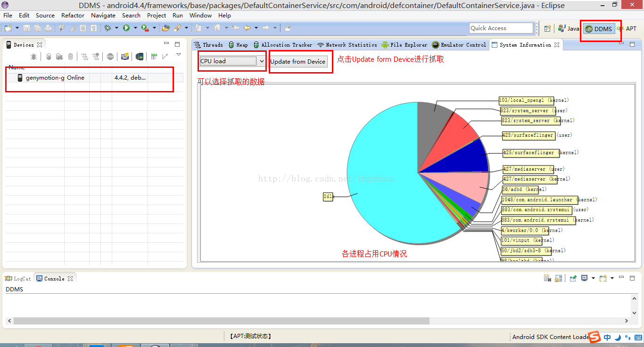Click the Update Threads icon in the Devices panel

(84, 57)
